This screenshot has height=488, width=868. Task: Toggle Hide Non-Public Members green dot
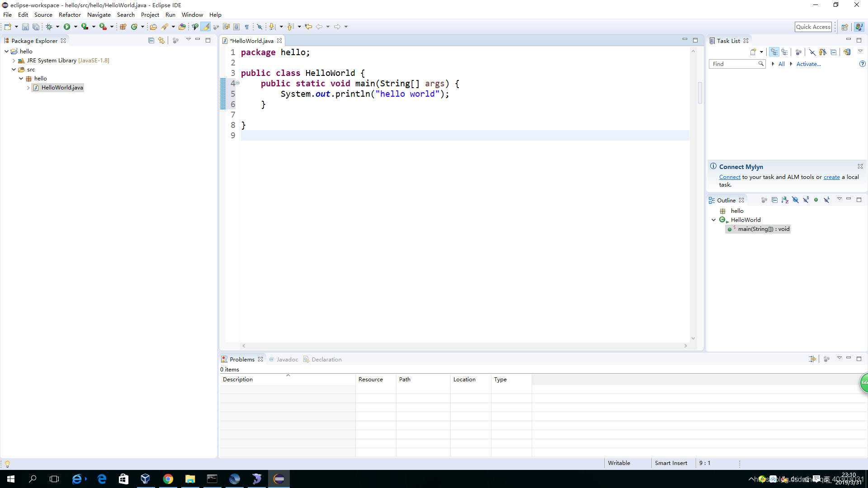(816, 200)
